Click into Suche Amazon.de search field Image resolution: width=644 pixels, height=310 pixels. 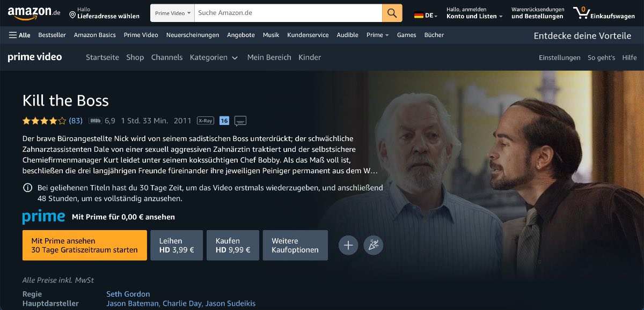(x=288, y=13)
